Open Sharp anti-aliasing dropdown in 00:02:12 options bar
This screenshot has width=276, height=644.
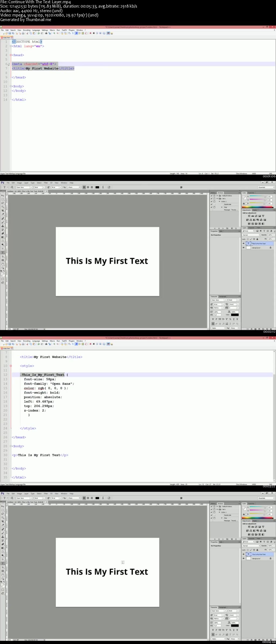[74, 187]
